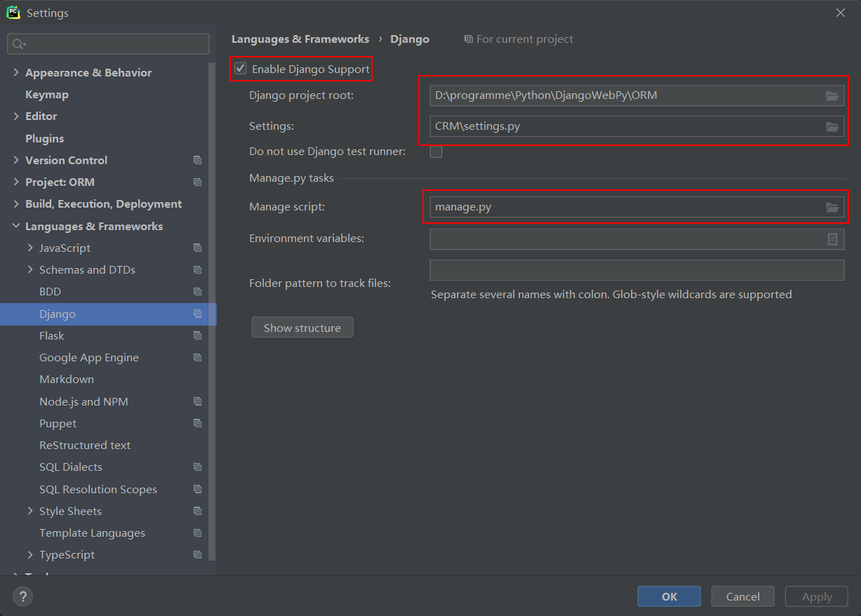The width and height of the screenshot is (861, 616).
Task: Click project-level icon beside Node.js and NPM
Action: coord(197,402)
